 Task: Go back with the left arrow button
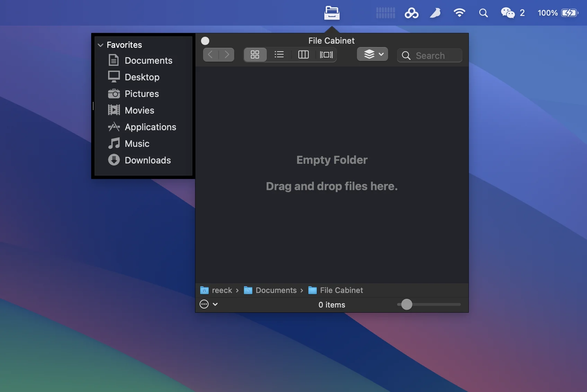click(211, 55)
